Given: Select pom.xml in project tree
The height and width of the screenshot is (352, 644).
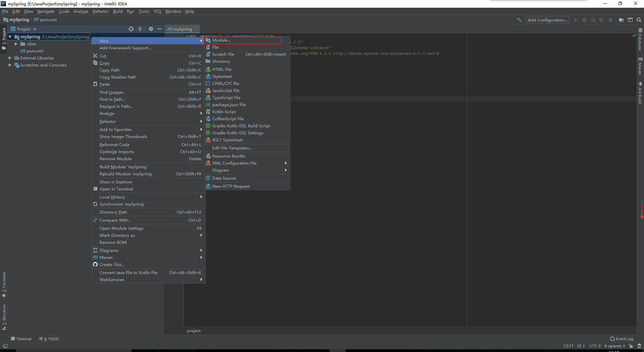Looking at the screenshot, I should (x=32, y=51).
